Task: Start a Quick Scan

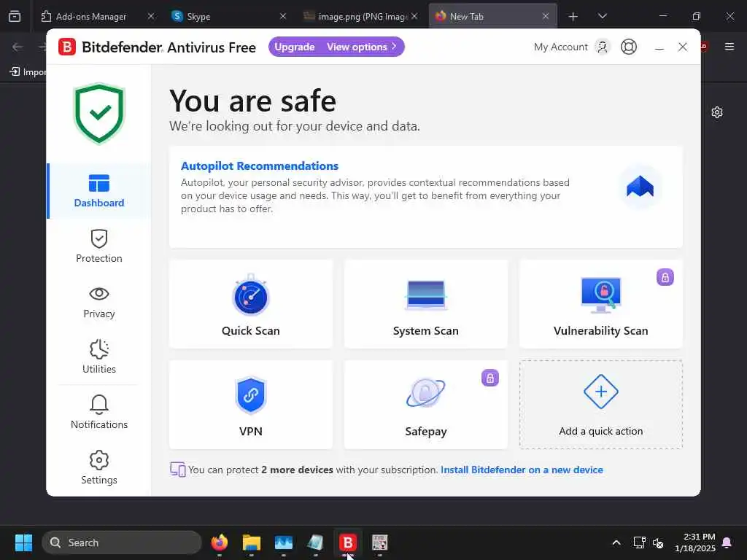Action: tap(251, 304)
